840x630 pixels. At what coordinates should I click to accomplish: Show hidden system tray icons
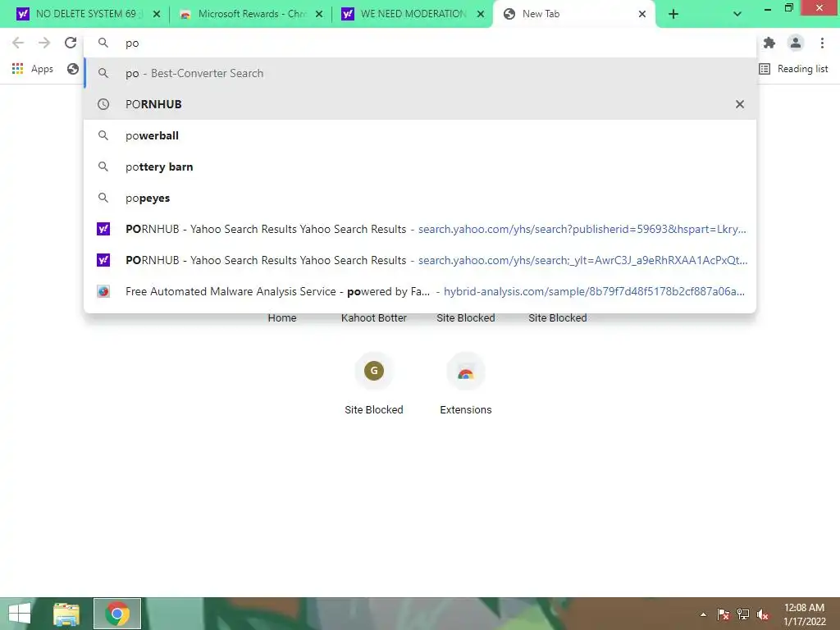[703, 614]
